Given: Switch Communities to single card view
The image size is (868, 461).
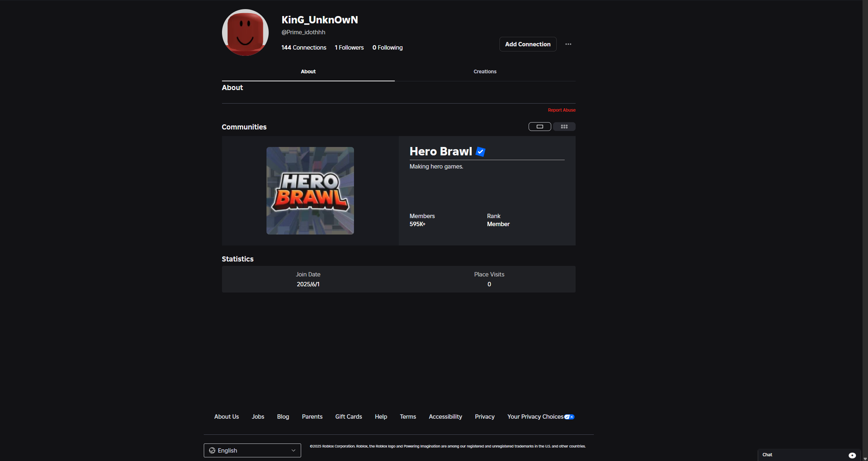Looking at the screenshot, I should tap(540, 127).
